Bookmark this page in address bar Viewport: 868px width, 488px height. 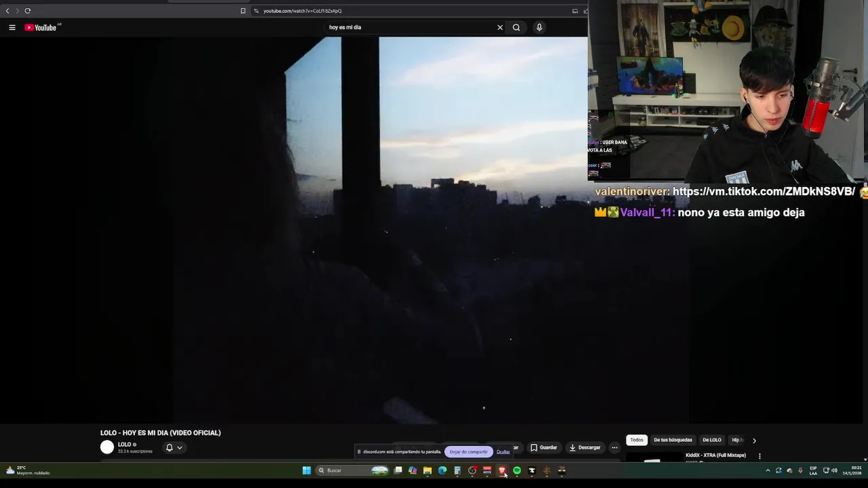pos(243,11)
